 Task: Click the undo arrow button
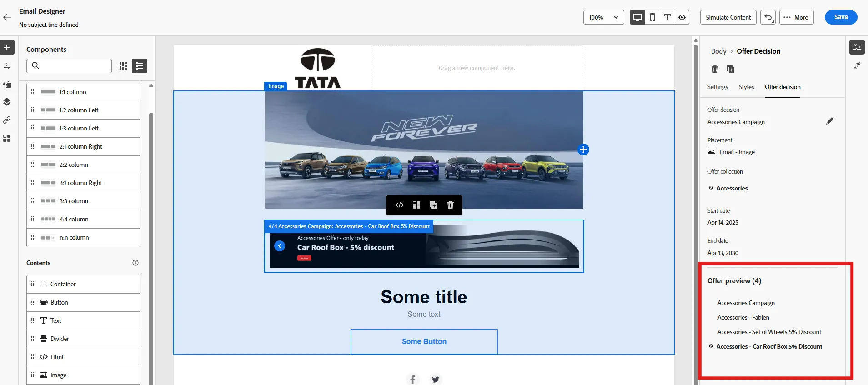[x=768, y=17]
